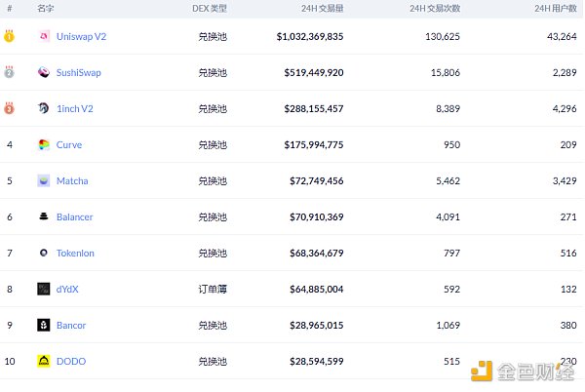The image size is (585, 392).
Task: Click the yellow DODO logo icon
Action: click(44, 361)
